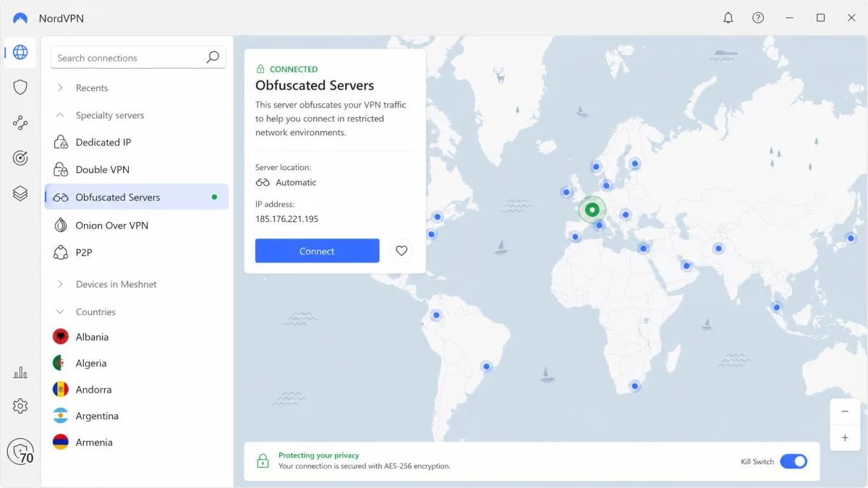Click the search magnifier icon

(213, 57)
